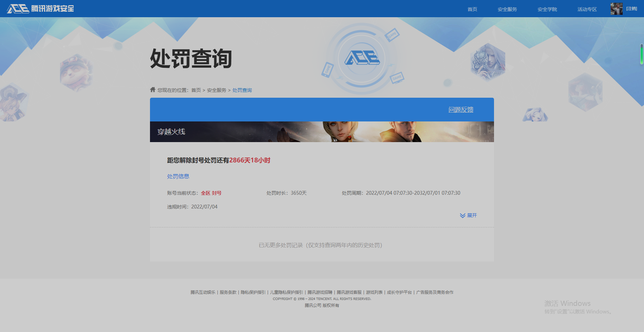Open 游戏列表 footer link

pyautogui.click(x=374, y=292)
